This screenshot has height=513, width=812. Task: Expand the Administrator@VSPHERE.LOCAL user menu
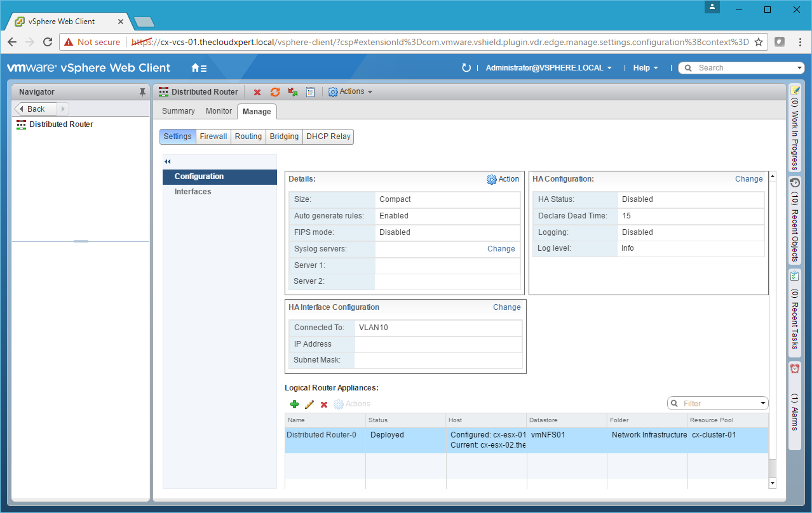548,68
